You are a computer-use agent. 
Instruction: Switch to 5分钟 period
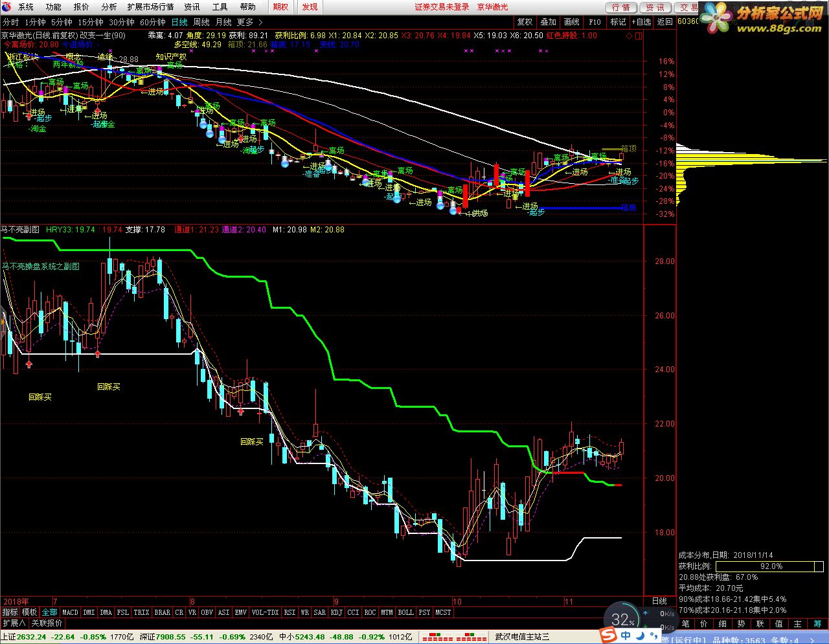tap(62, 22)
